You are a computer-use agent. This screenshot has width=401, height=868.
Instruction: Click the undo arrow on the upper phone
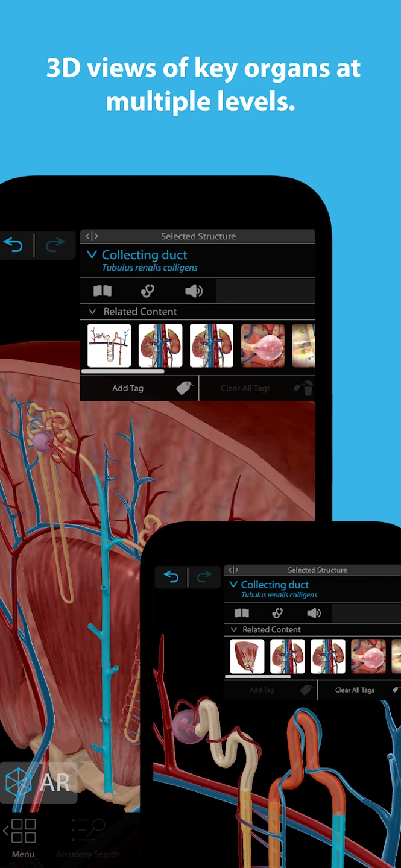(13, 245)
